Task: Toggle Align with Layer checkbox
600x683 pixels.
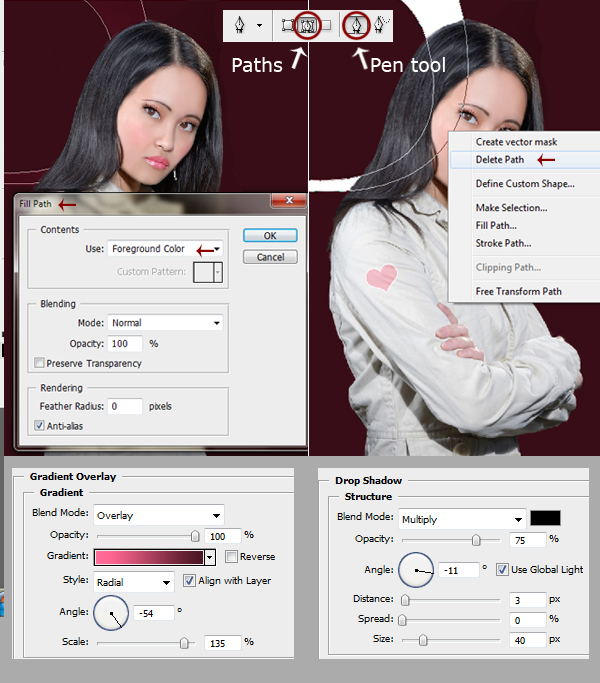Action: [189, 581]
